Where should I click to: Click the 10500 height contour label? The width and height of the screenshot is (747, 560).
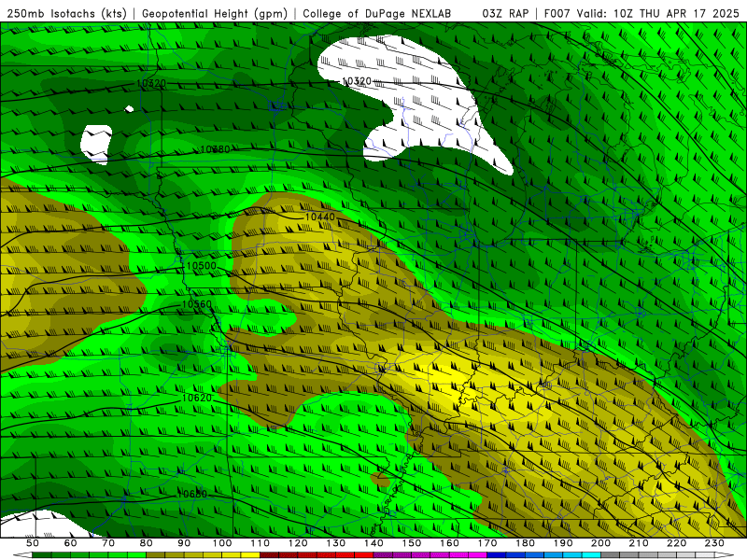(202, 266)
